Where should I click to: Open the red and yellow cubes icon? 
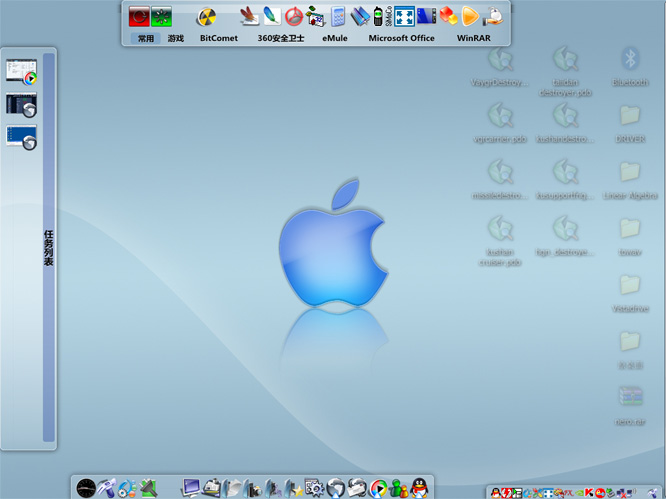[x=448, y=16]
